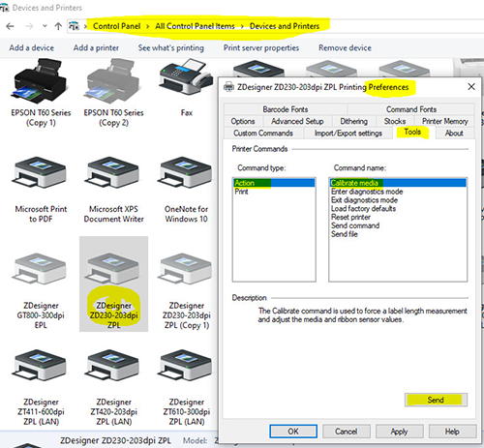484x448 pixels.
Task: Click OK in Printing Preferences
Action: pyautogui.click(x=293, y=432)
